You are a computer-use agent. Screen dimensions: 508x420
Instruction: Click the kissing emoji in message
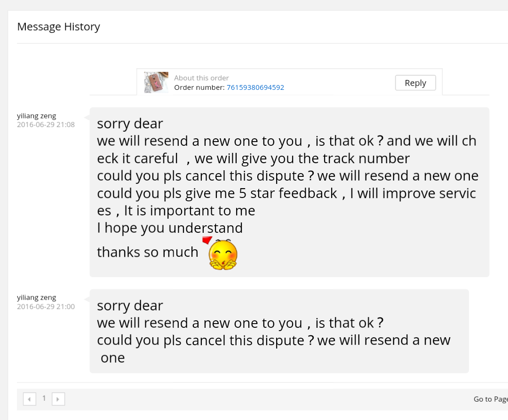(x=223, y=255)
